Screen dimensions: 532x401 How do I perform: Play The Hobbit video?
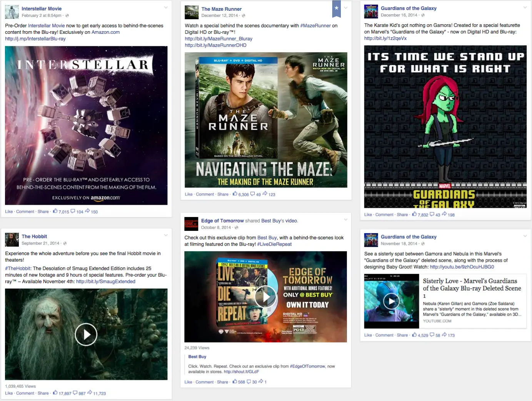[86, 334]
